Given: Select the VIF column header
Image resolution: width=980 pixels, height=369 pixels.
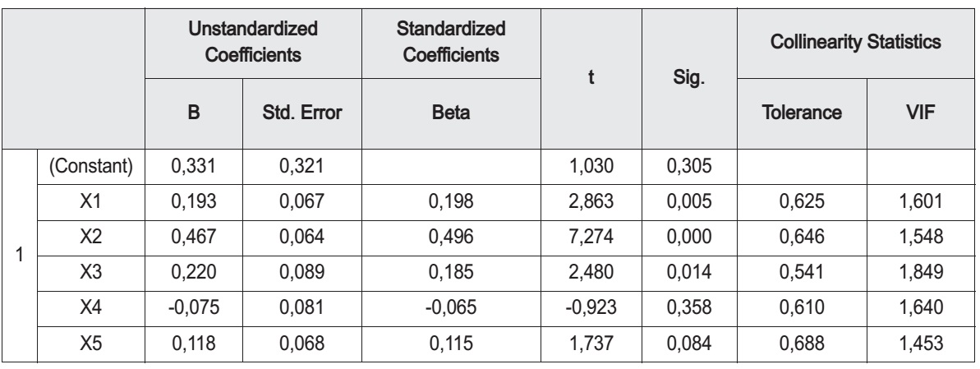Looking at the screenshot, I should click(921, 113).
